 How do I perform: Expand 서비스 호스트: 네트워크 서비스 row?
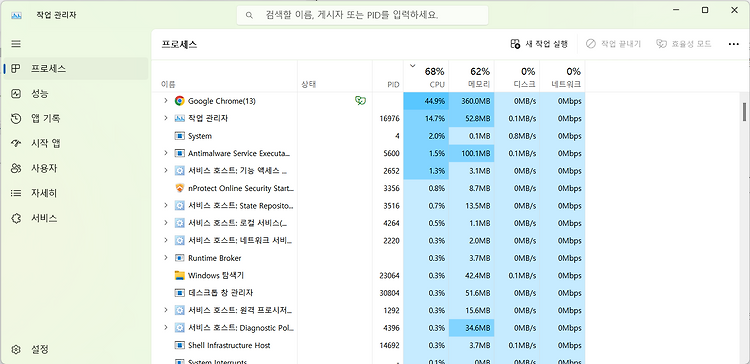click(x=165, y=240)
